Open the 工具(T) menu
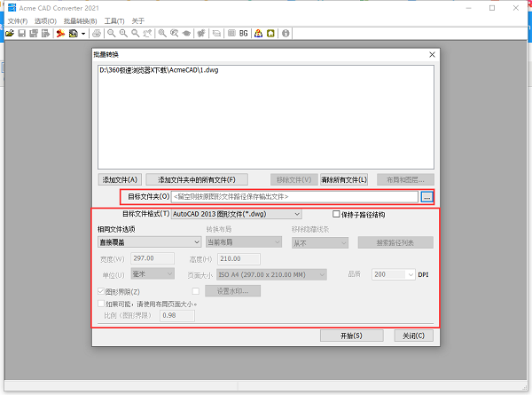 coord(114,21)
